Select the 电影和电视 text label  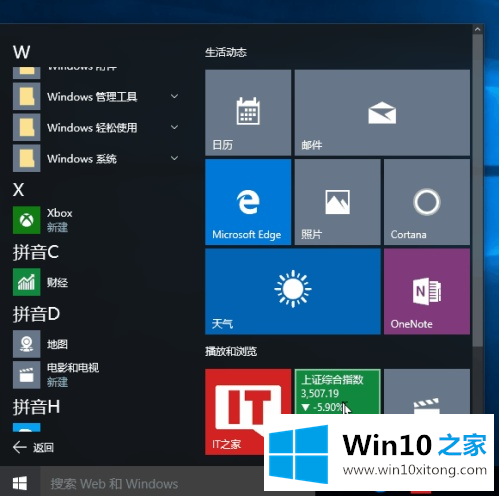click(x=73, y=368)
